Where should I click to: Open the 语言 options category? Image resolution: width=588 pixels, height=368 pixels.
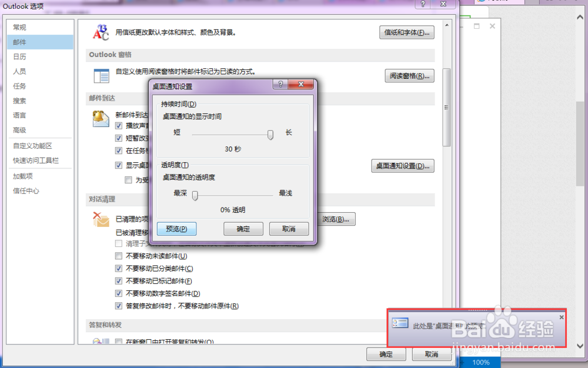point(40,115)
